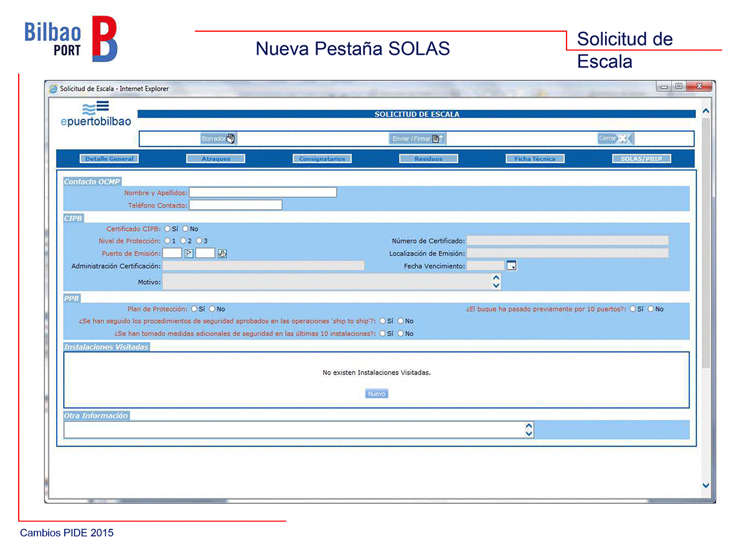Select No for medidas adicionales de seguridad
The width and height of the screenshot is (747, 560).
coord(400,334)
